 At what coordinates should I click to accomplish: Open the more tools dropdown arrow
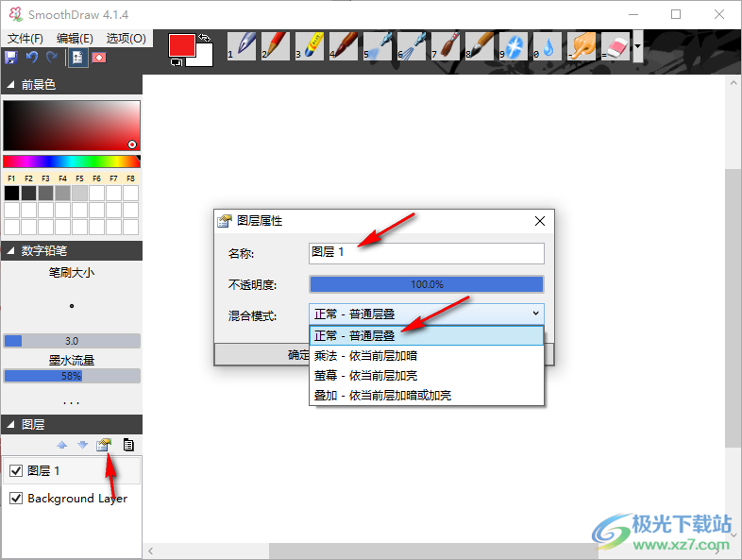pyautogui.click(x=638, y=46)
